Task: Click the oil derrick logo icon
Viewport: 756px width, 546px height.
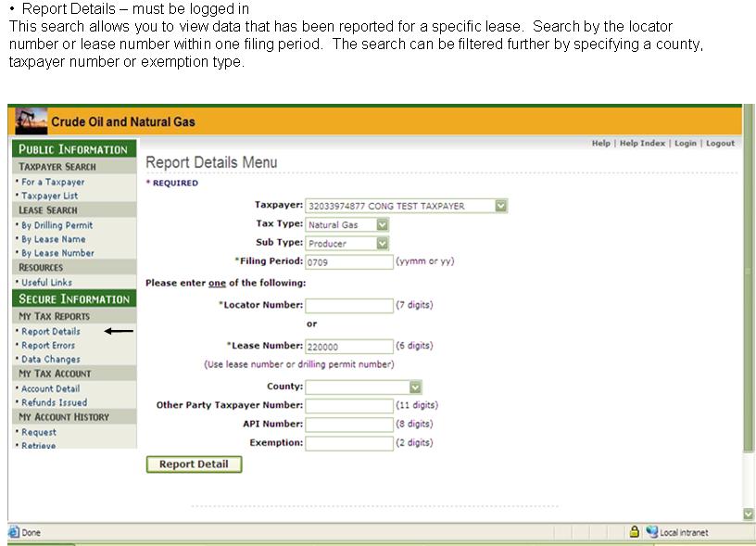Action: [31, 121]
